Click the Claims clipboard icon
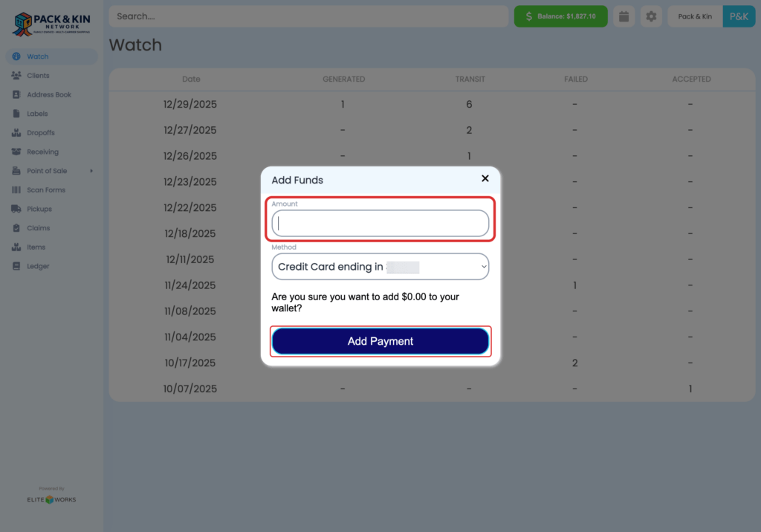761x532 pixels. click(x=16, y=228)
